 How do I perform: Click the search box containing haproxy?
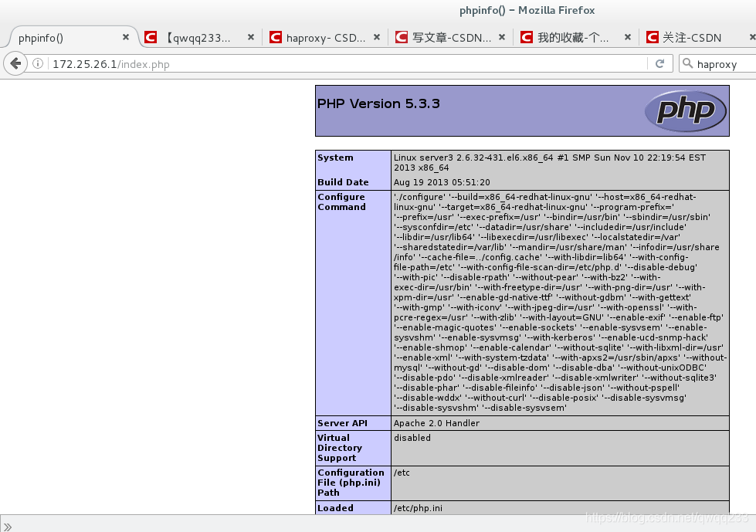[718, 64]
